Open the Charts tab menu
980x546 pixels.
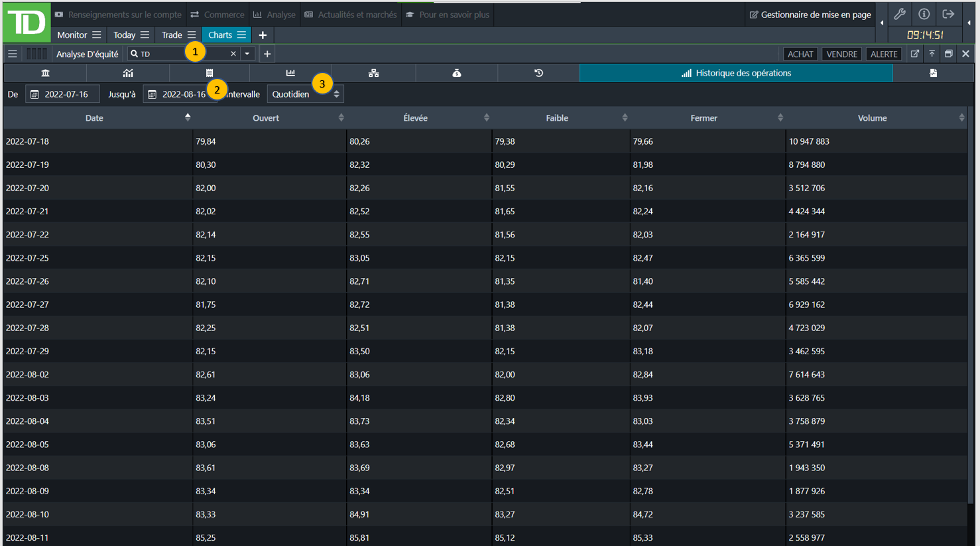(x=241, y=35)
